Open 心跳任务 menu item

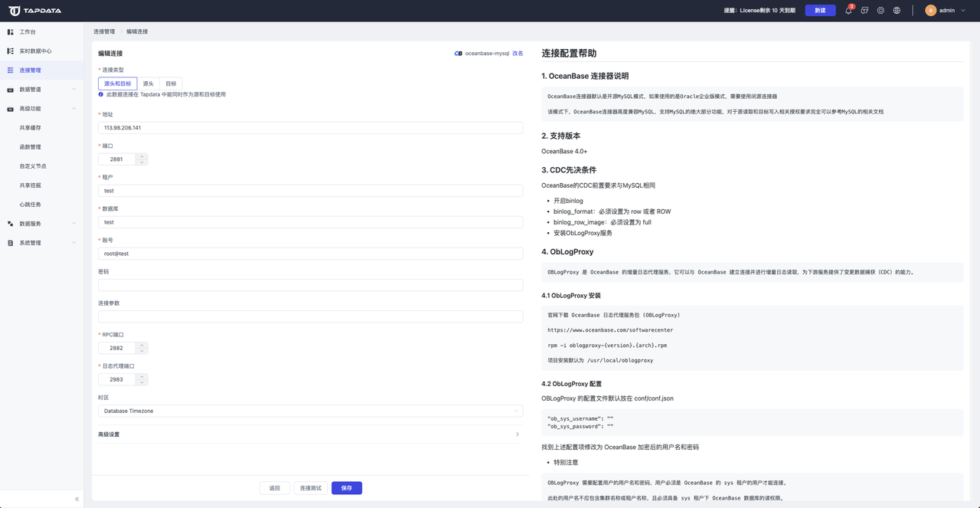tap(31, 205)
